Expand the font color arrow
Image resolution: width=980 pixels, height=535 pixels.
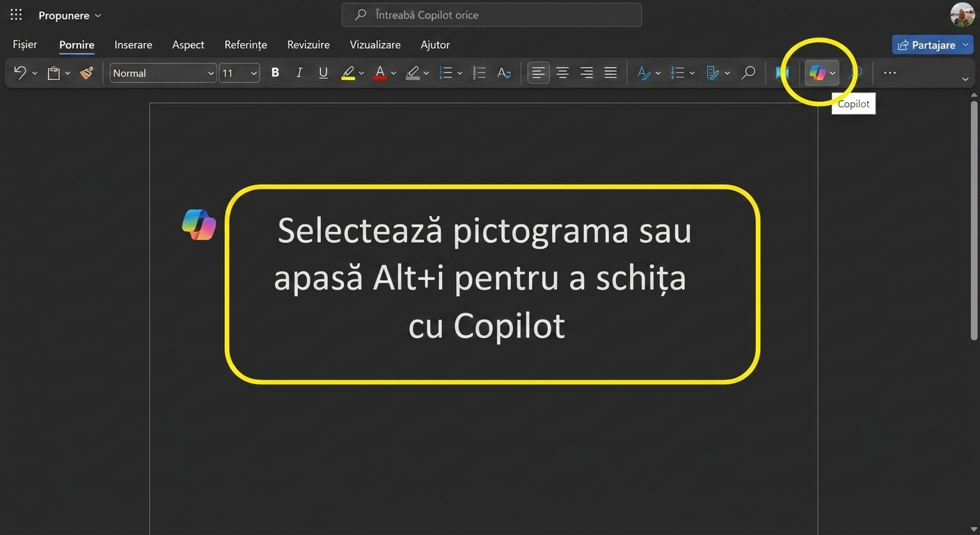pos(393,73)
